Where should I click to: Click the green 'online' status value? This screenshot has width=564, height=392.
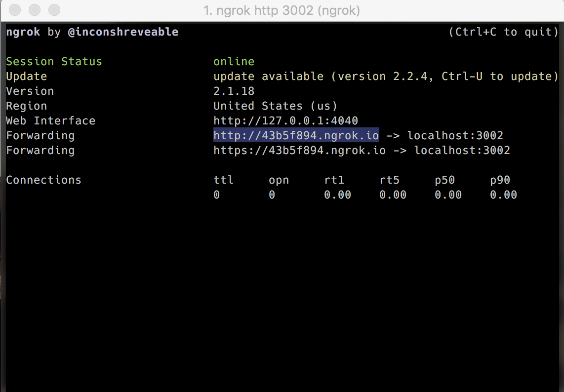(234, 62)
